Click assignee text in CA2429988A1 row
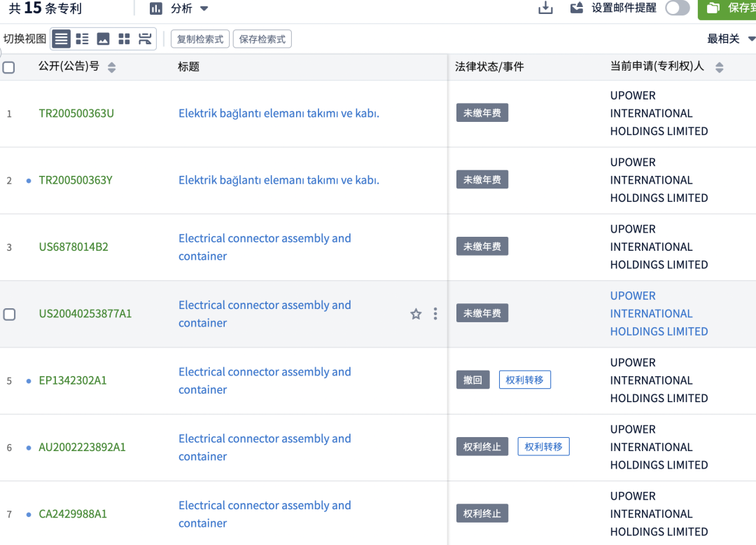This screenshot has width=756, height=545. pos(659,514)
